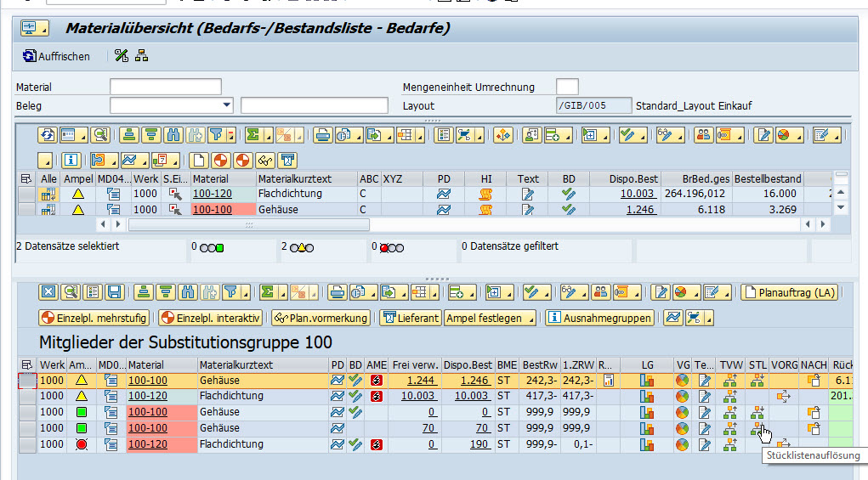Click the Dispo.Best column header in upper table
Screen dimensions: 868x480
click(x=633, y=179)
